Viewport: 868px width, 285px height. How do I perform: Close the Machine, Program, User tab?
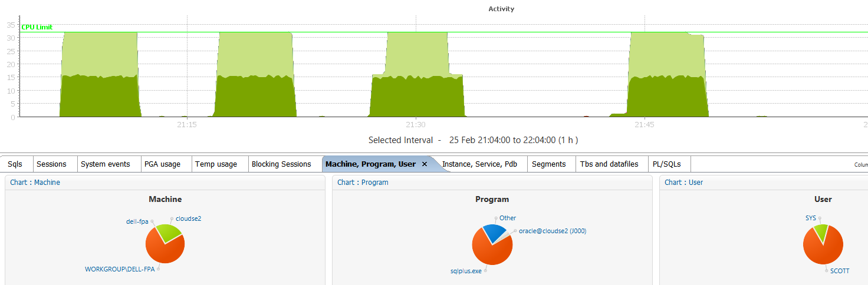tap(425, 164)
